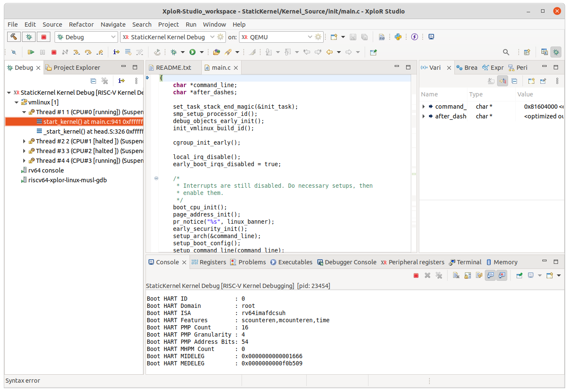
Task: Expand Thread #4 4 (CPU#3) node
Action: pos(24,161)
